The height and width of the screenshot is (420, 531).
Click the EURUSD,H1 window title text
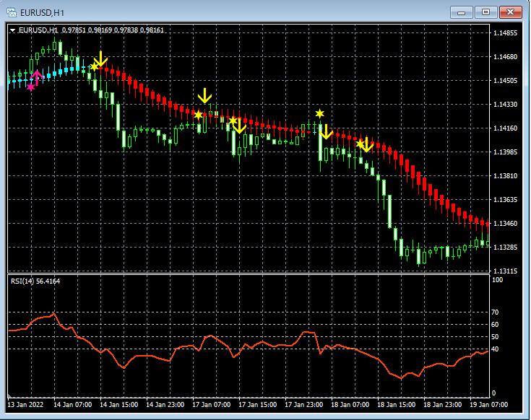coord(43,13)
